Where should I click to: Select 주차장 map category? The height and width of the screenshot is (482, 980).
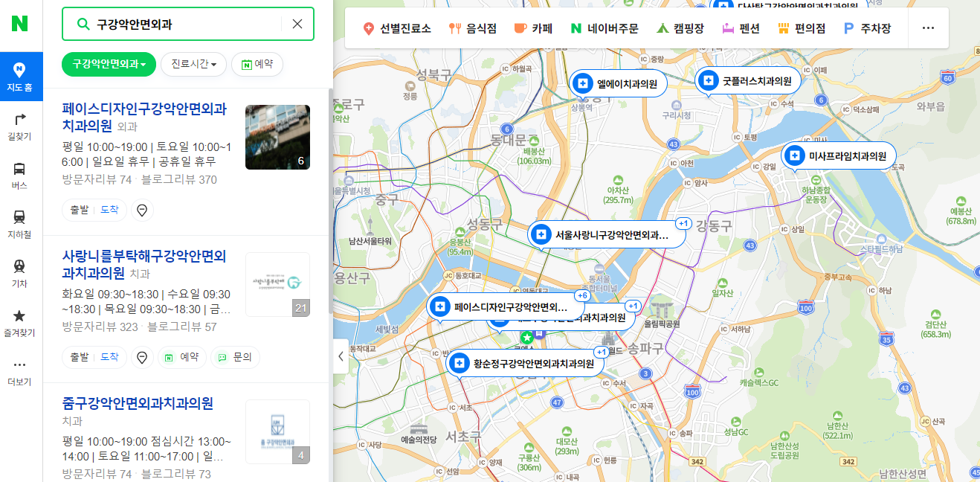[x=867, y=28]
